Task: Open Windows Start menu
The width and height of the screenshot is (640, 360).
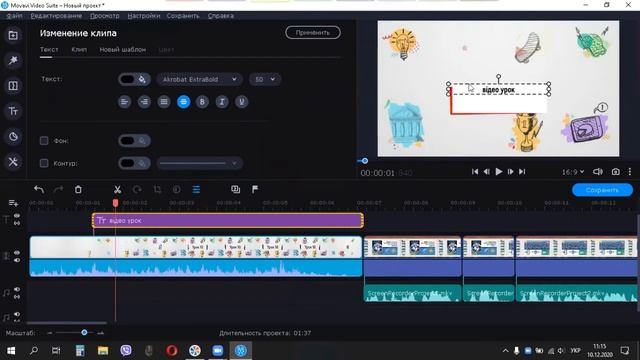Action: point(11,351)
